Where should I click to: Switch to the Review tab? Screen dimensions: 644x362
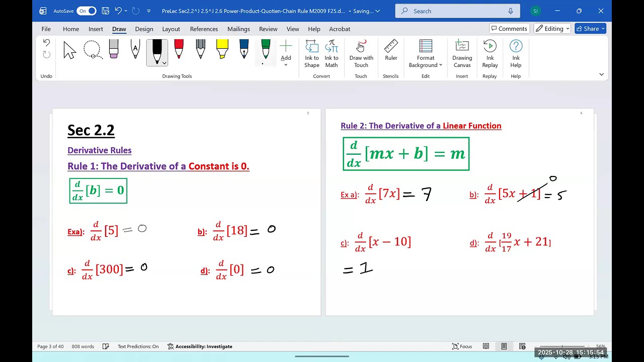pyautogui.click(x=268, y=29)
